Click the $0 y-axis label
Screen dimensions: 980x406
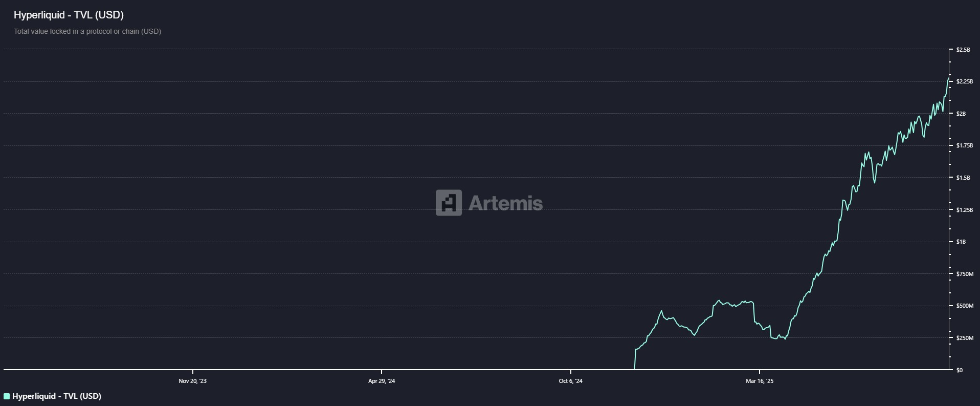pyautogui.click(x=960, y=370)
